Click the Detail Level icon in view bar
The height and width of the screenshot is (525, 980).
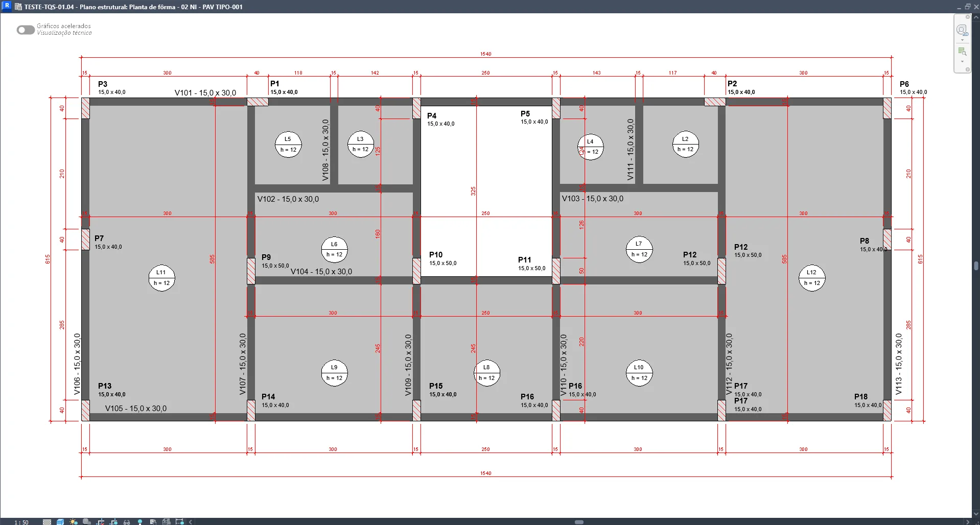click(x=47, y=522)
